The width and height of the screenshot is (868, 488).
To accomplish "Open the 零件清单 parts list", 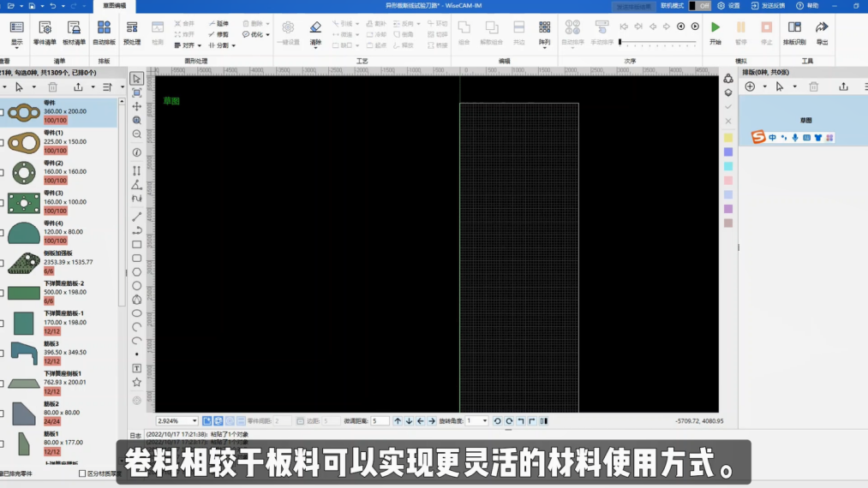I will coord(45,33).
